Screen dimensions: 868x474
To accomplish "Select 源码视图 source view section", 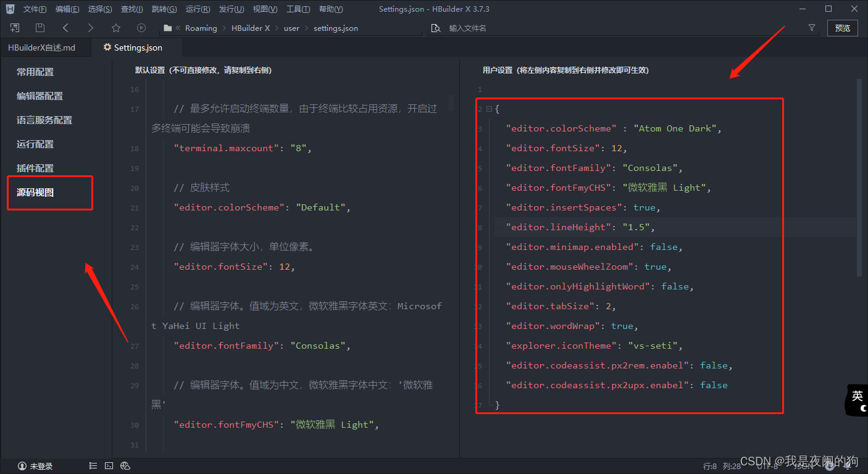I will (x=35, y=193).
